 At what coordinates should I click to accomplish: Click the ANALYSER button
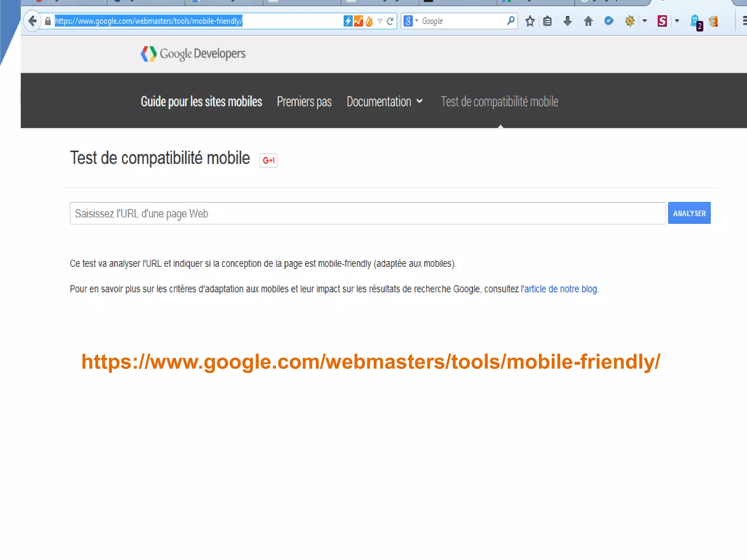point(689,213)
